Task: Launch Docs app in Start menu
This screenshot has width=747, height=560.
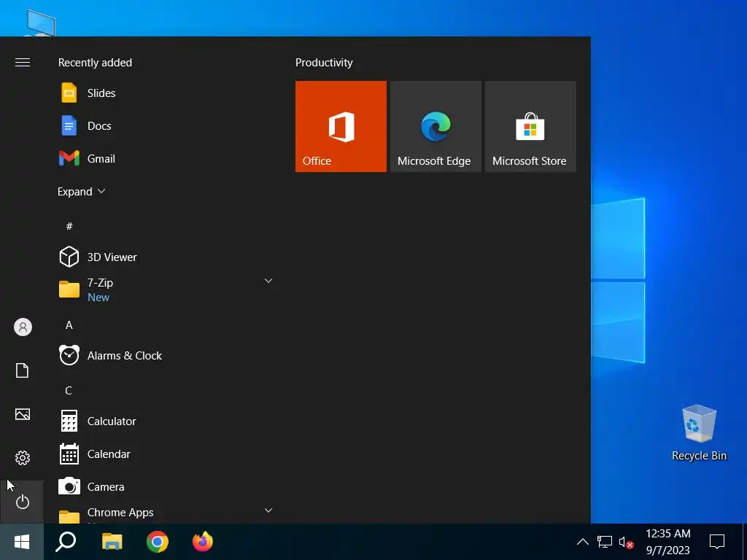Action: (x=165, y=125)
